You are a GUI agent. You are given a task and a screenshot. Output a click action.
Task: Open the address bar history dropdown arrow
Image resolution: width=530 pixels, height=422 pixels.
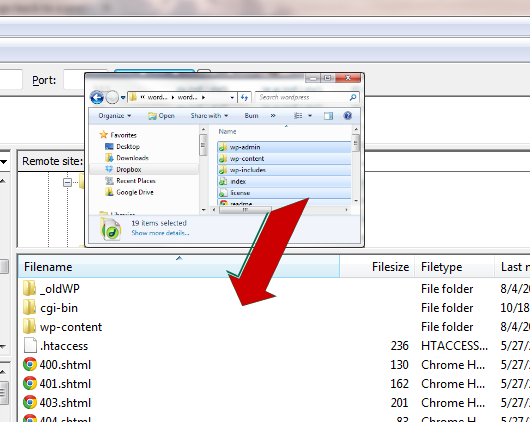click(x=232, y=97)
